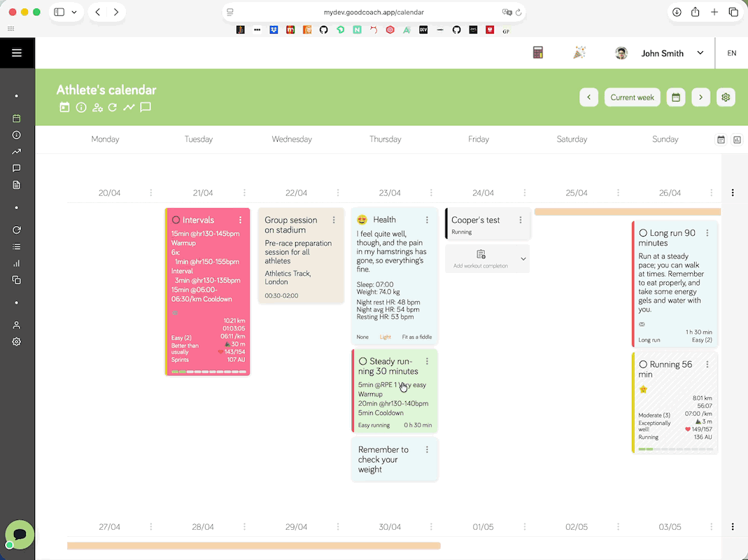Click the refresh icon under Athlete's calendar
Image resolution: width=748 pixels, height=560 pixels.
click(x=113, y=107)
